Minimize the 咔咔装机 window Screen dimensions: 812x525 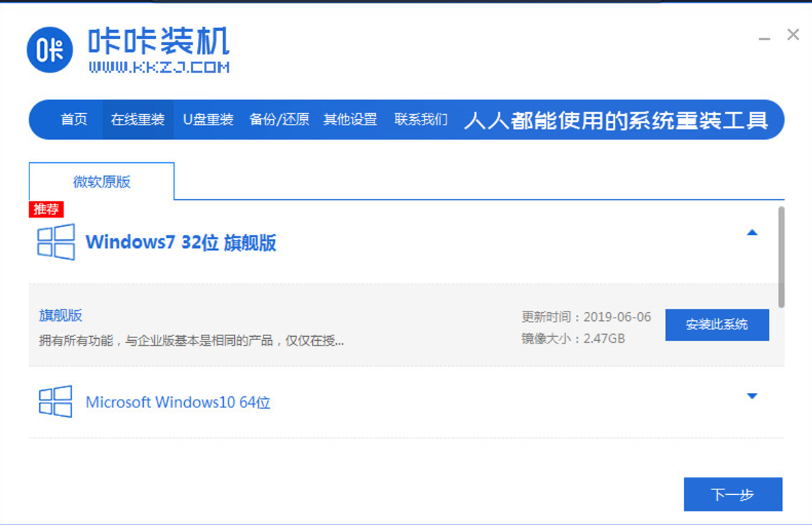coord(764,38)
